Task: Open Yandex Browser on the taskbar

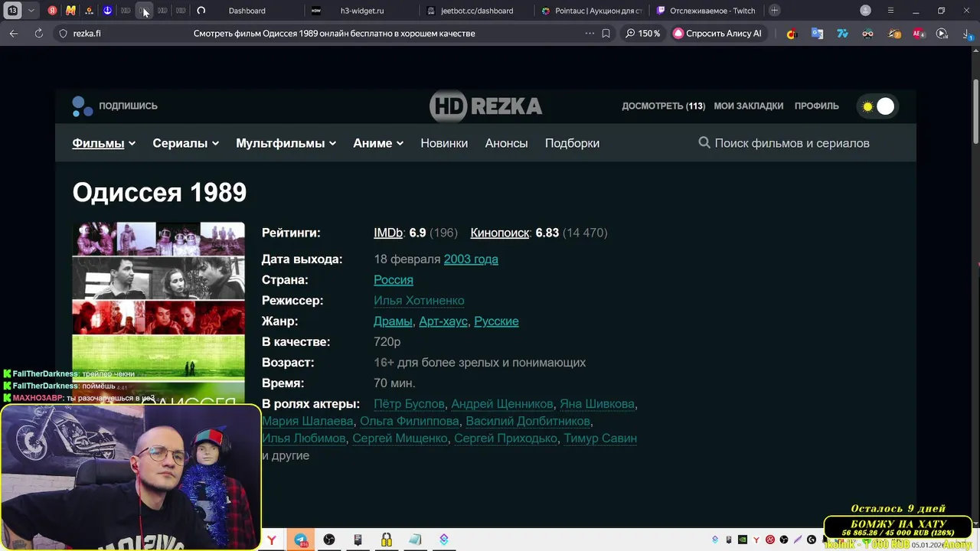Action: (x=271, y=540)
